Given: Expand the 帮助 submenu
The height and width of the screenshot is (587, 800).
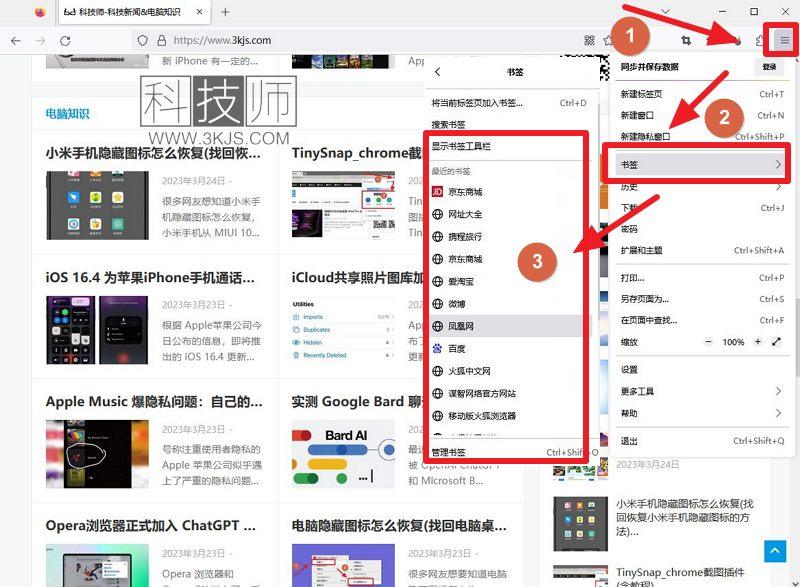Looking at the screenshot, I should point(702,413).
